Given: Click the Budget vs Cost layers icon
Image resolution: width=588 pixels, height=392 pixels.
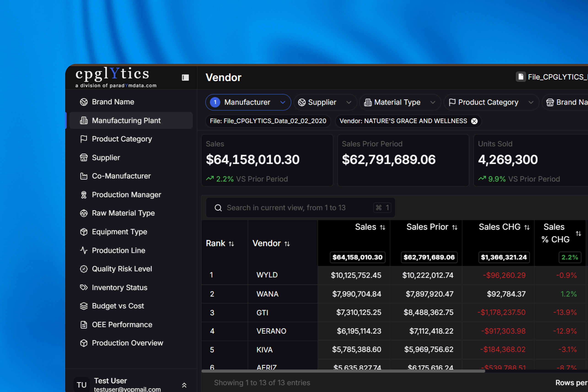Looking at the screenshot, I should [84, 306].
